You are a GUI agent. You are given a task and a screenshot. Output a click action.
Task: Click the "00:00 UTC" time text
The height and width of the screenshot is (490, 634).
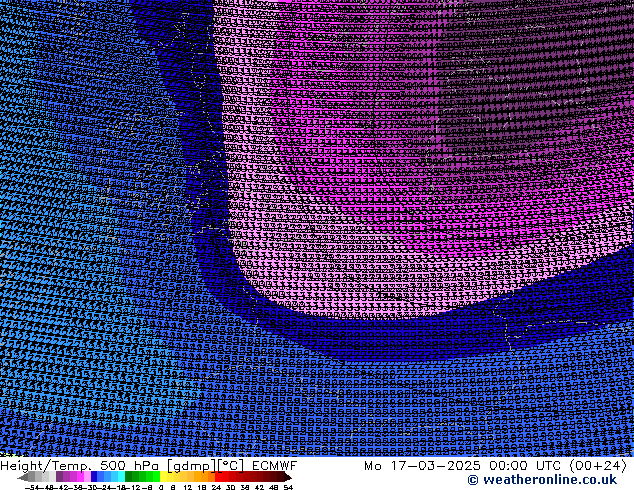tap(525, 466)
